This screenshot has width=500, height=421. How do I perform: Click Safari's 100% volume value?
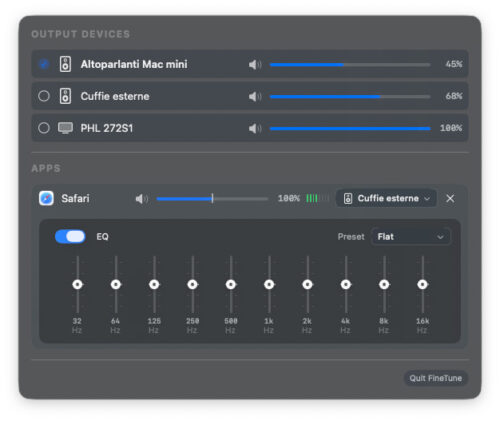point(289,198)
